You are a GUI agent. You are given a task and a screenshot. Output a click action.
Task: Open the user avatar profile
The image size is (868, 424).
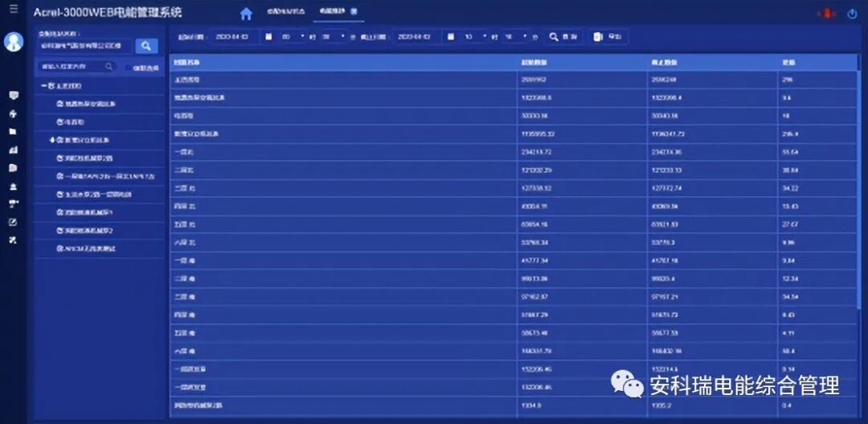(x=14, y=42)
